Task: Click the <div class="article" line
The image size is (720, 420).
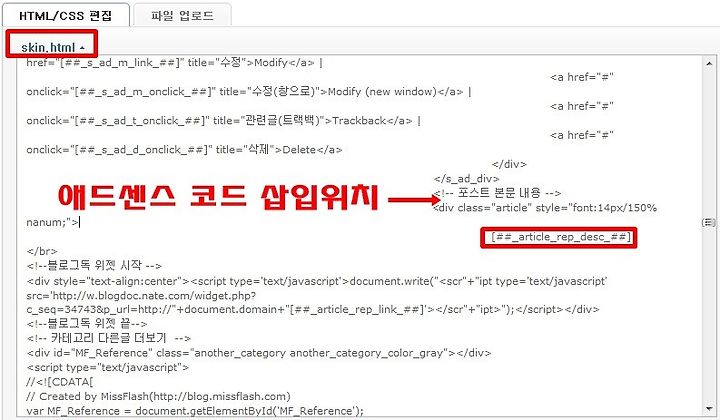Action: [546, 208]
